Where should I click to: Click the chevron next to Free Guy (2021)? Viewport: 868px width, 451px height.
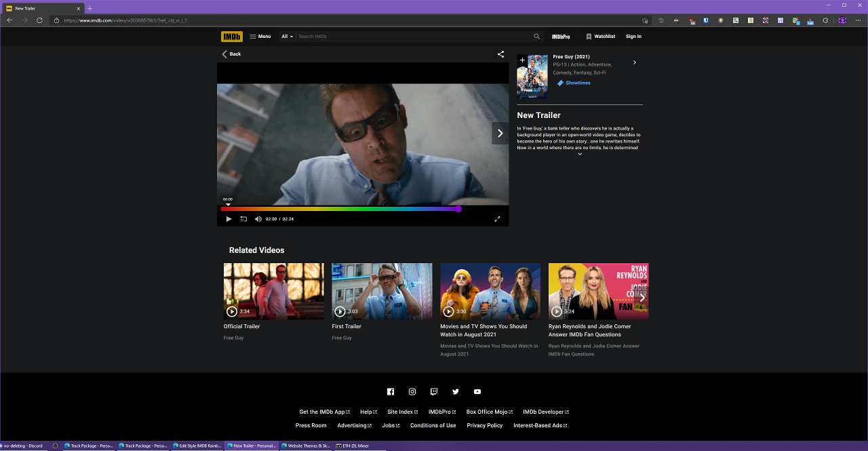click(x=634, y=62)
